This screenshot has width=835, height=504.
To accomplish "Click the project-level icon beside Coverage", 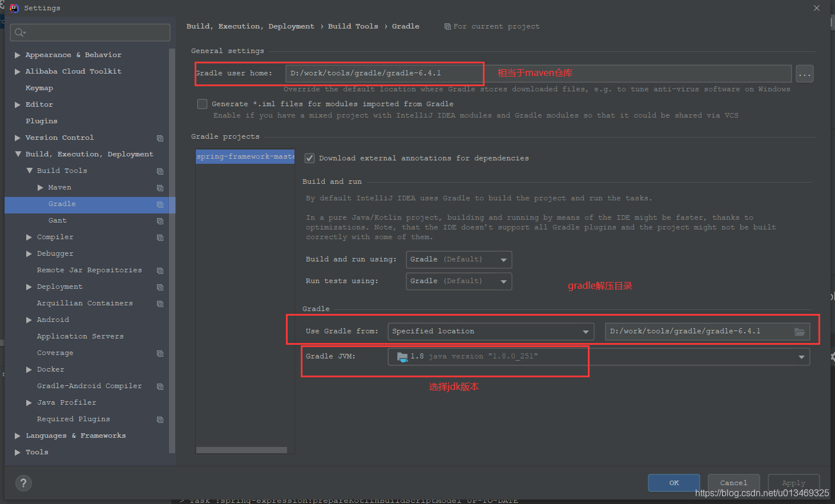I will [160, 353].
